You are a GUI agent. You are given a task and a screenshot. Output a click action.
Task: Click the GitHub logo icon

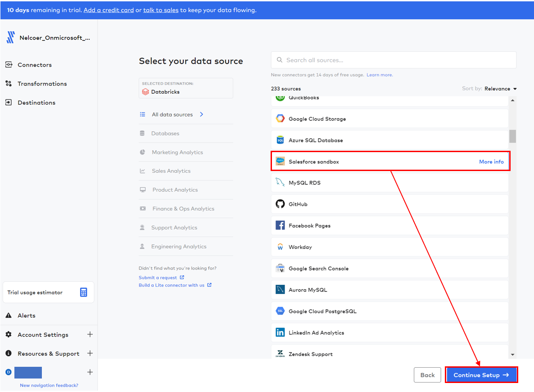280,204
